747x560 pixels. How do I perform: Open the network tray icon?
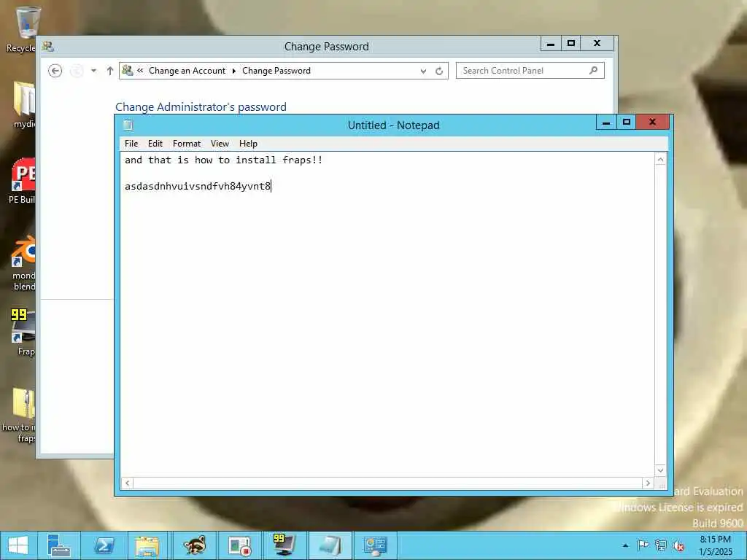coord(661,545)
